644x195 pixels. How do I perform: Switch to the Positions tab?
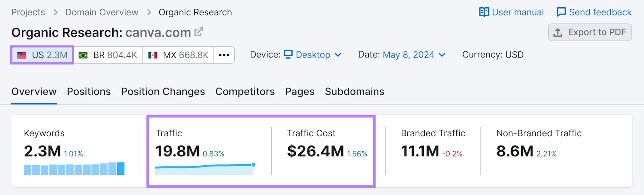click(x=89, y=92)
